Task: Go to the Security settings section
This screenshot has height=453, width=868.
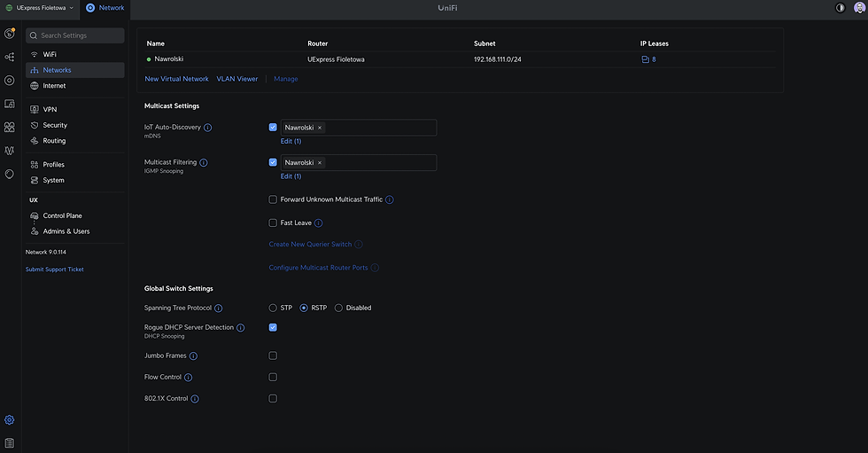Action: [x=55, y=125]
